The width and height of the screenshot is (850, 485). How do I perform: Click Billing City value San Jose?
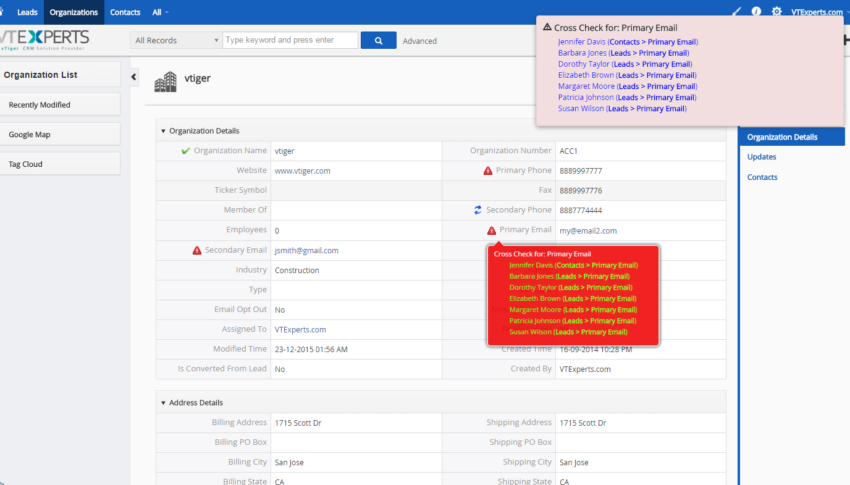click(x=289, y=463)
